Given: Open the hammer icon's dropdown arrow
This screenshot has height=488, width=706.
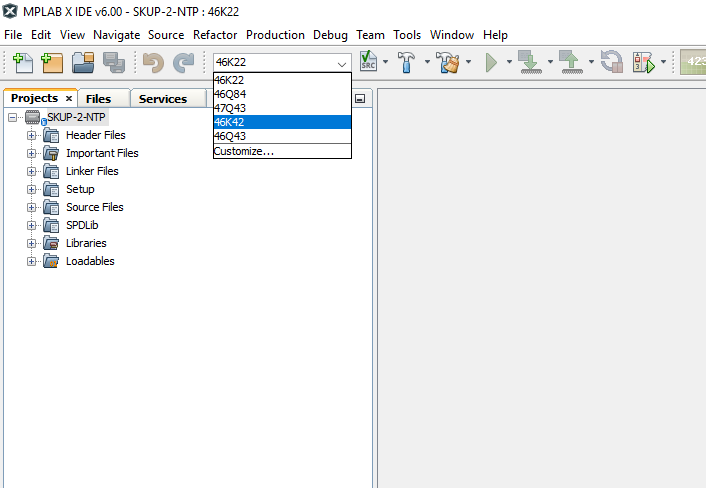Looking at the screenshot, I should click(x=427, y=62).
